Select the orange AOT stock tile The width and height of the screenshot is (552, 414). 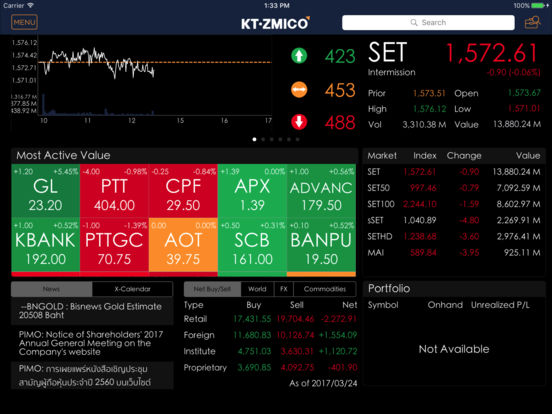(183, 245)
